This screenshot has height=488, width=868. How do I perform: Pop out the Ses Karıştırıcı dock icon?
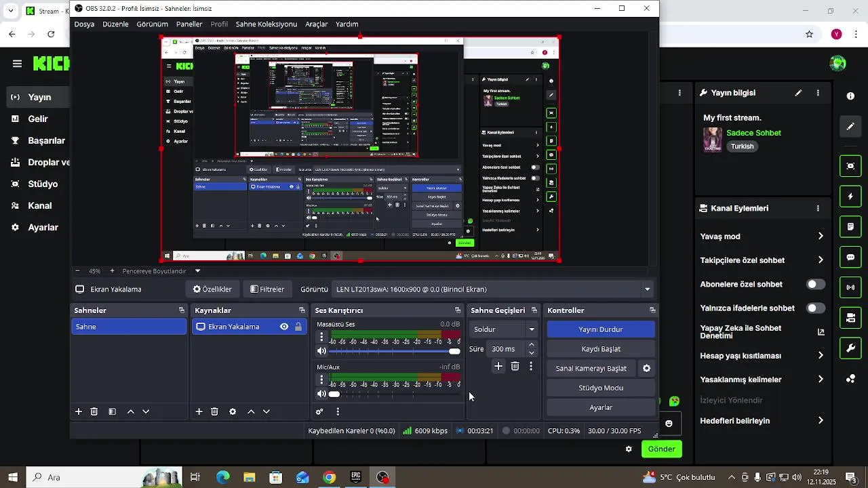coord(458,310)
